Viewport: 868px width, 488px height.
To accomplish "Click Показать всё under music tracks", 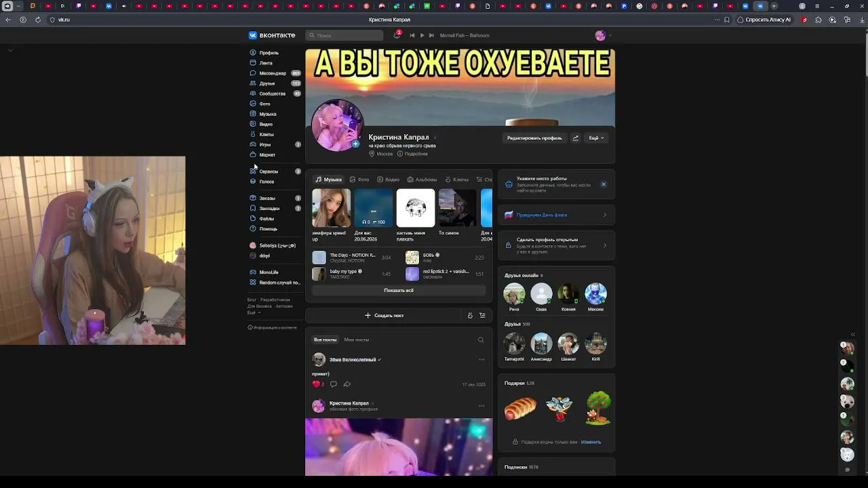I will [x=399, y=290].
